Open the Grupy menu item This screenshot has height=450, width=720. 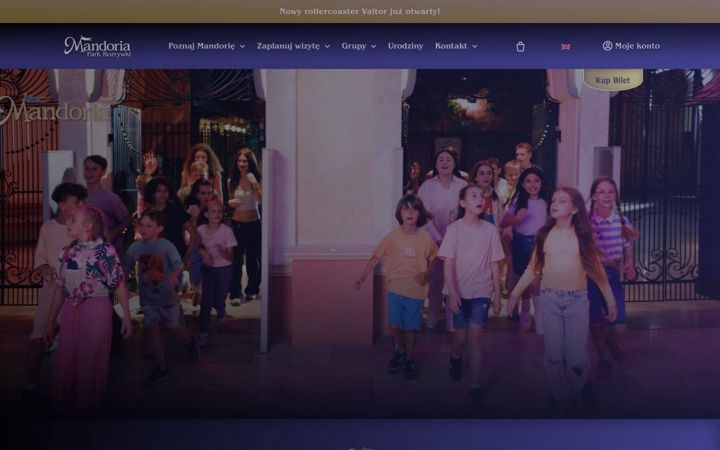tap(354, 46)
